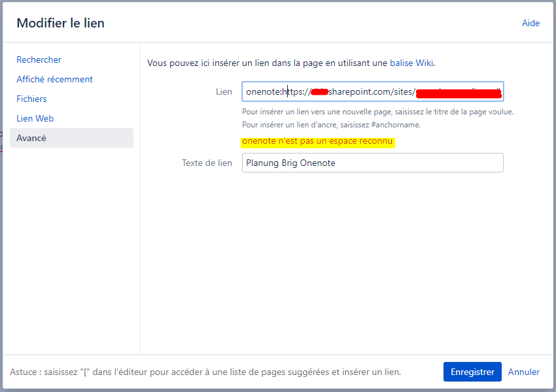Screen dimensions: 556x392
Task: Click the 'Texte de lien' label
Action: (x=207, y=163)
